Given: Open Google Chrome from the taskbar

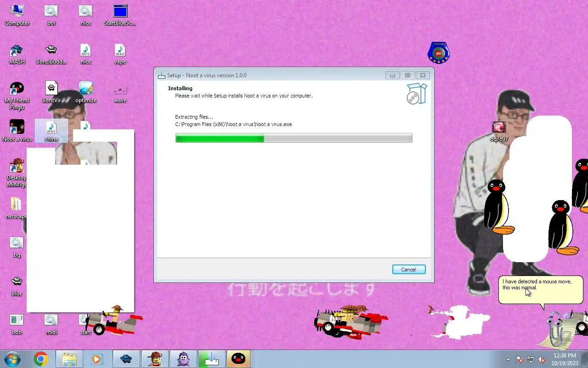Looking at the screenshot, I should 40,359.
